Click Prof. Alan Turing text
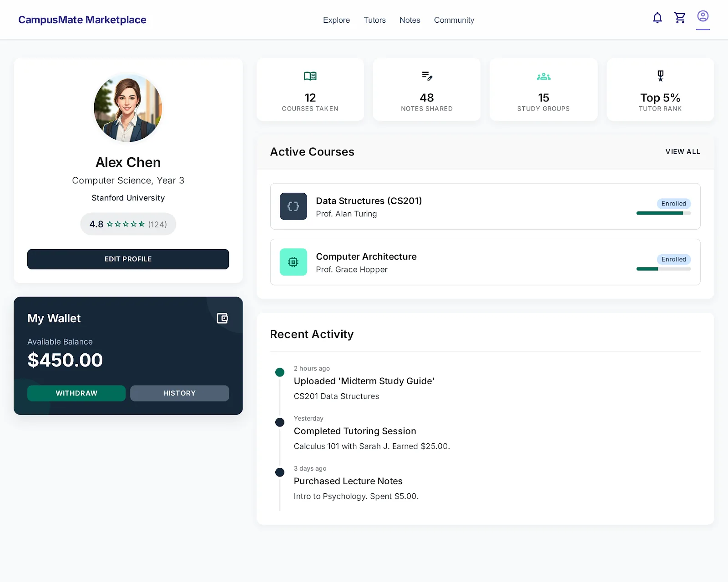Image resolution: width=728 pixels, height=582 pixels. coord(346,214)
